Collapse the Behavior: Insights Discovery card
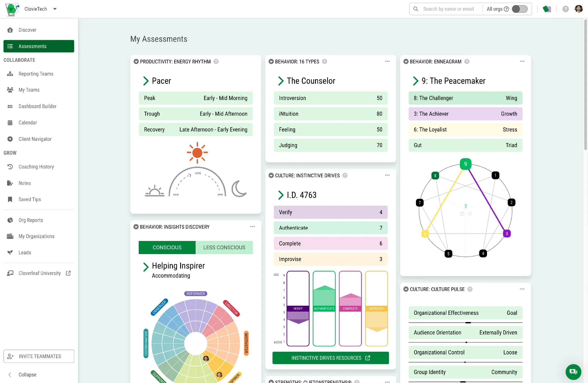588x383 pixels. point(136,227)
